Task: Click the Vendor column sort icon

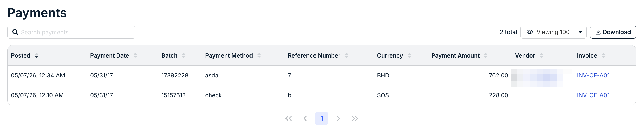Action: pyautogui.click(x=541, y=55)
